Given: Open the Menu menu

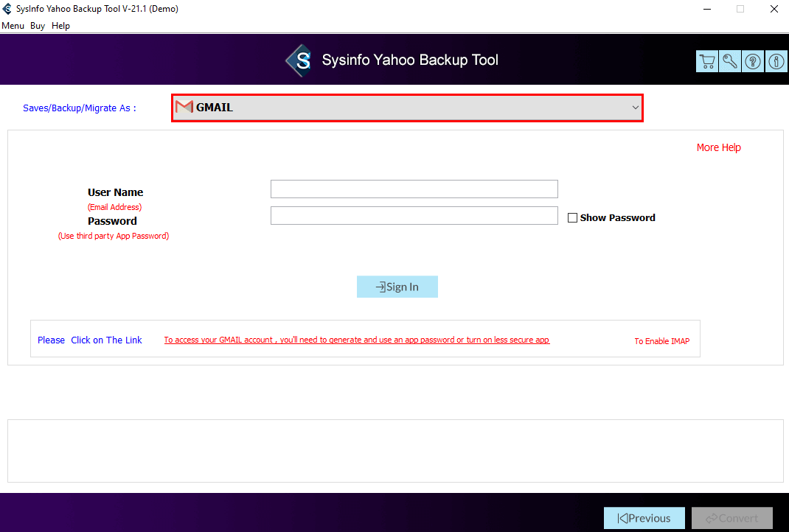Looking at the screenshot, I should (13, 26).
